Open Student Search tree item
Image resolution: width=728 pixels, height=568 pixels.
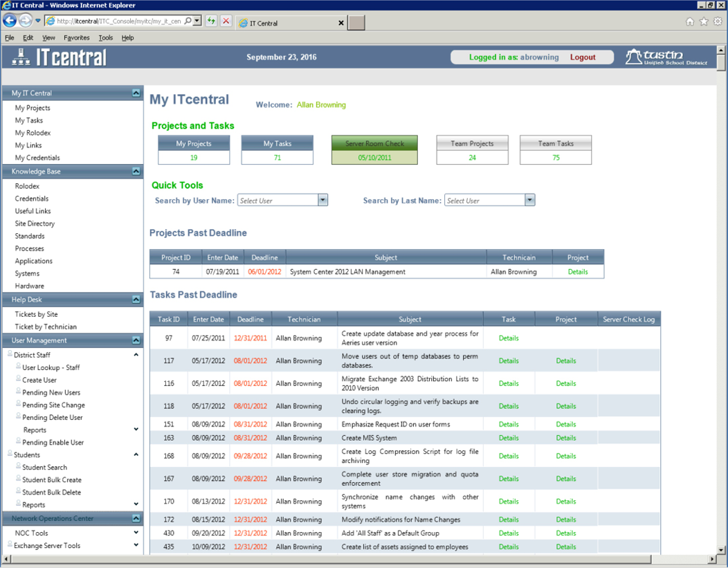click(44, 467)
